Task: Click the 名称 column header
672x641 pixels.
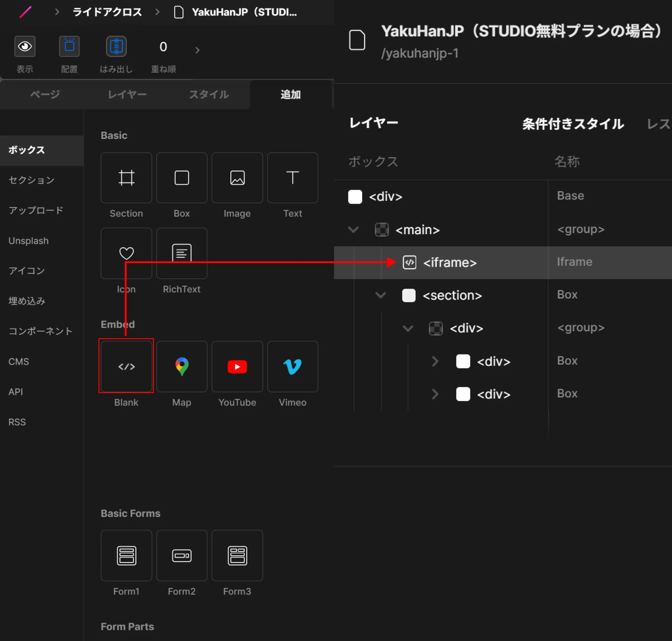Action: click(567, 161)
